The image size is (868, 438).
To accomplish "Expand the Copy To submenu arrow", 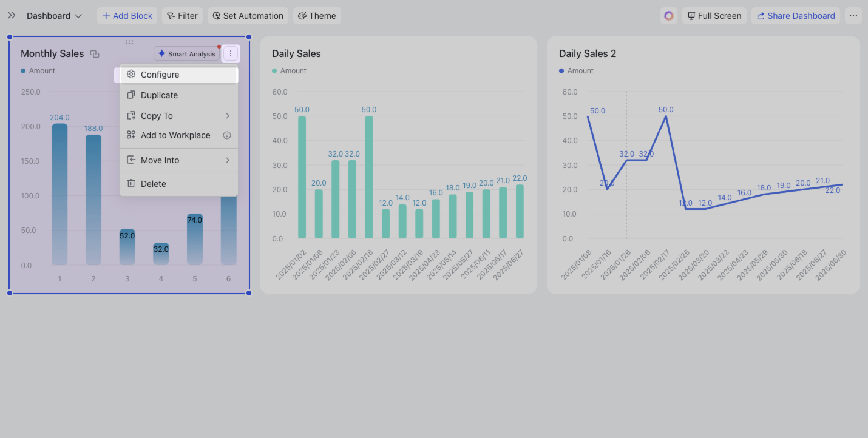I will pyautogui.click(x=228, y=116).
